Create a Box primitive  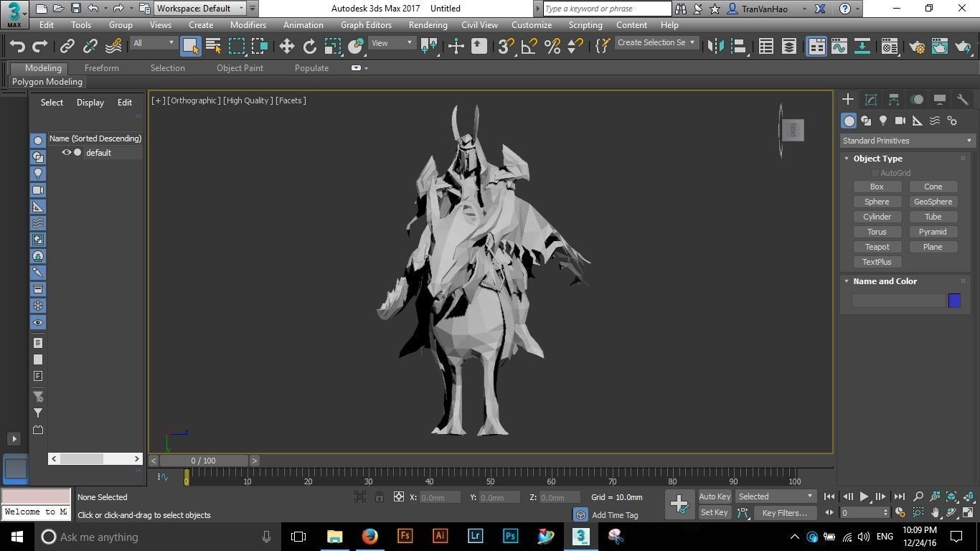[877, 187]
